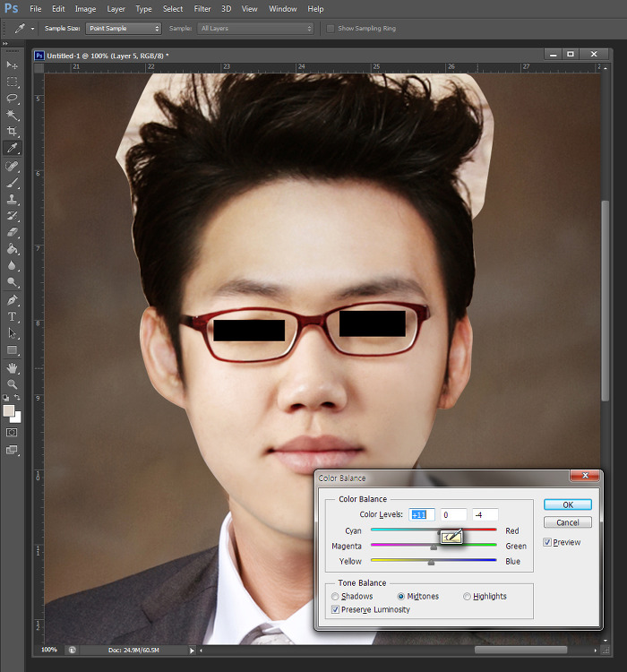This screenshot has width=627, height=672.
Task: Select the Brush tool
Action: pyautogui.click(x=13, y=182)
